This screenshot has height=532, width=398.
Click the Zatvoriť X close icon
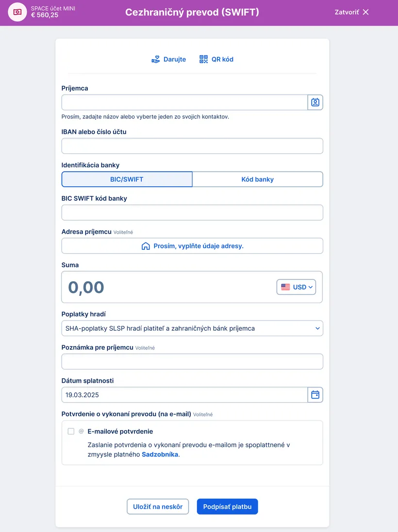366,12
